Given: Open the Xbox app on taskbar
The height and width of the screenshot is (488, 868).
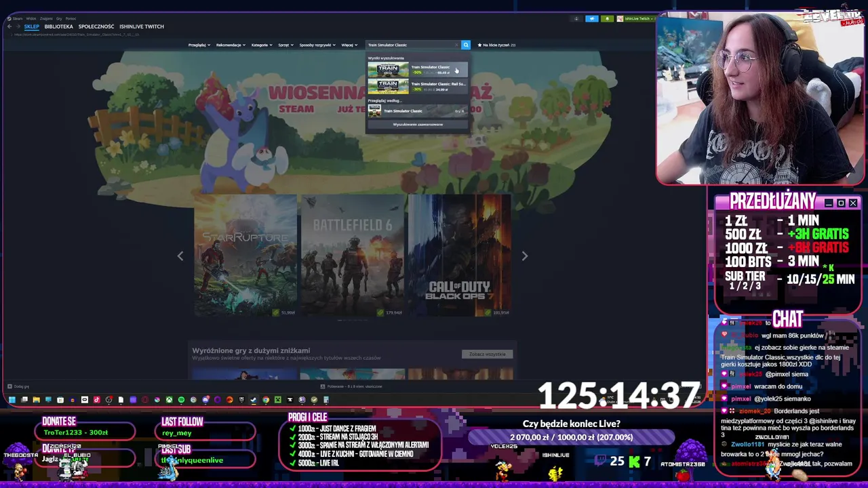Looking at the screenshot, I should [x=170, y=400].
